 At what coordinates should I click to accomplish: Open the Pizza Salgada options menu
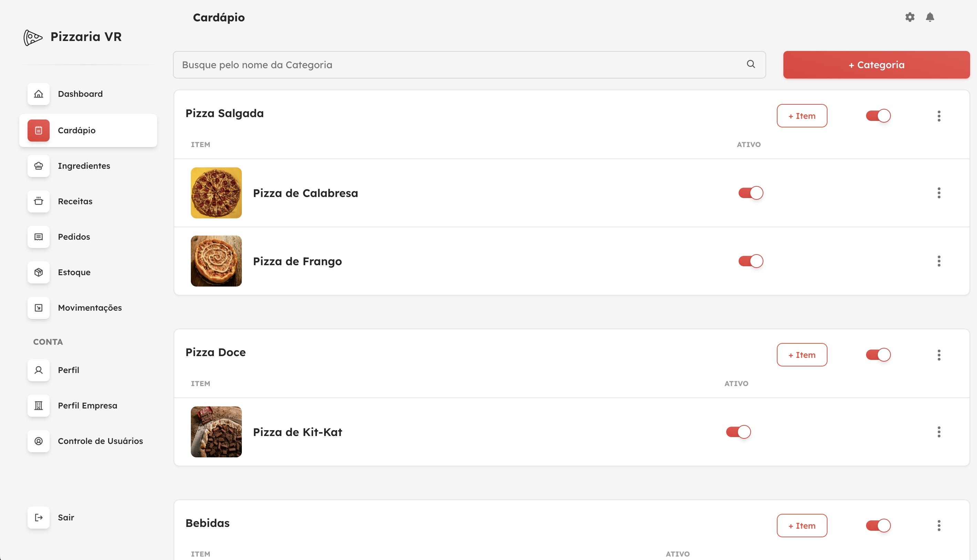[939, 116]
